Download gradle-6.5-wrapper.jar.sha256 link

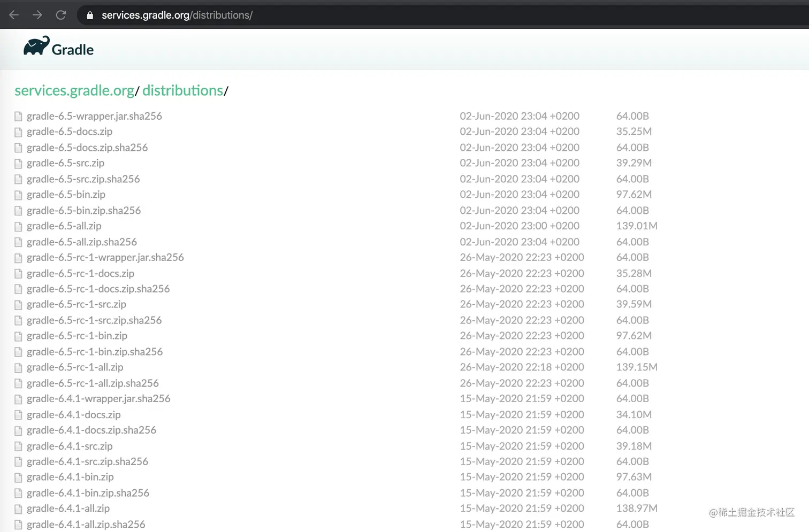pyautogui.click(x=94, y=116)
